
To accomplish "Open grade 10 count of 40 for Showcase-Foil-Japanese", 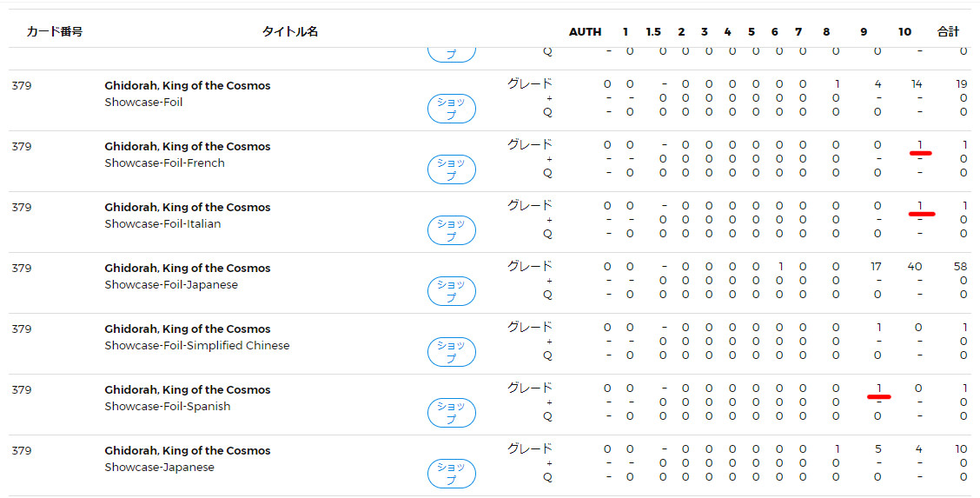I will coord(915,267).
